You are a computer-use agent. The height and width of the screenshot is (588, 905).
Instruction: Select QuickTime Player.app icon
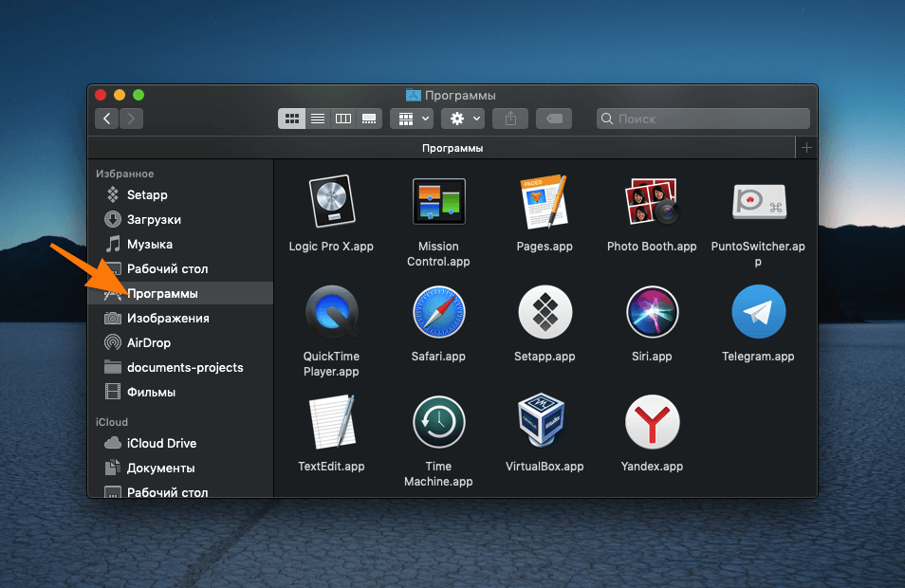point(331,312)
